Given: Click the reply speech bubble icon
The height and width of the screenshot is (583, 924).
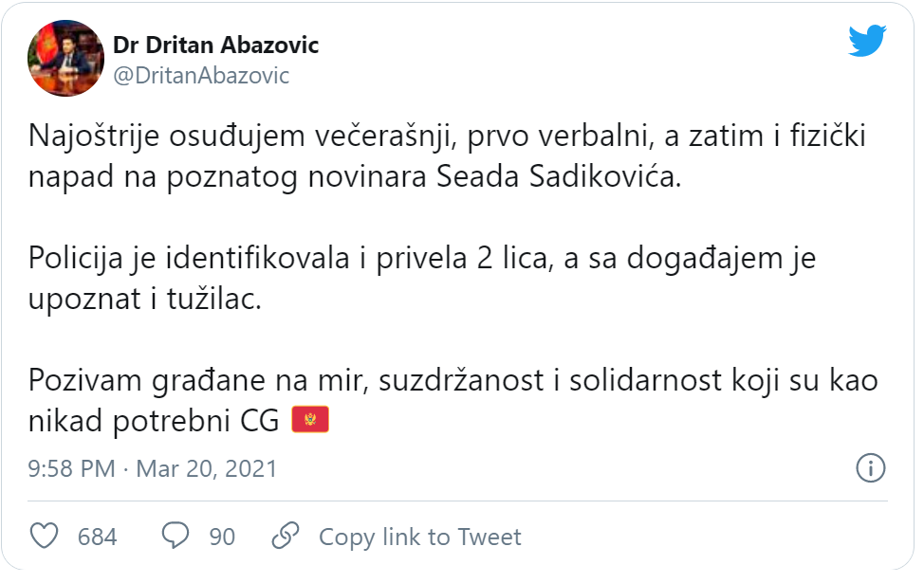Looking at the screenshot, I should [x=176, y=537].
